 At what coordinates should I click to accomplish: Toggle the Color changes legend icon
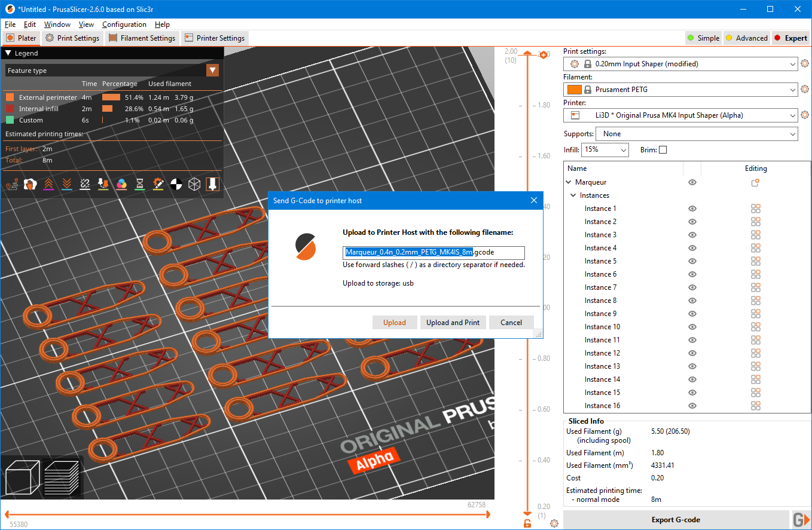pyautogui.click(x=121, y=184)
